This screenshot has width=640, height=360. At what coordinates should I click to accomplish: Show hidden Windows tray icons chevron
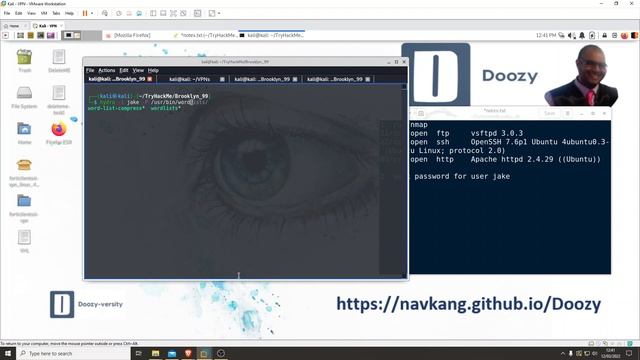563,353
